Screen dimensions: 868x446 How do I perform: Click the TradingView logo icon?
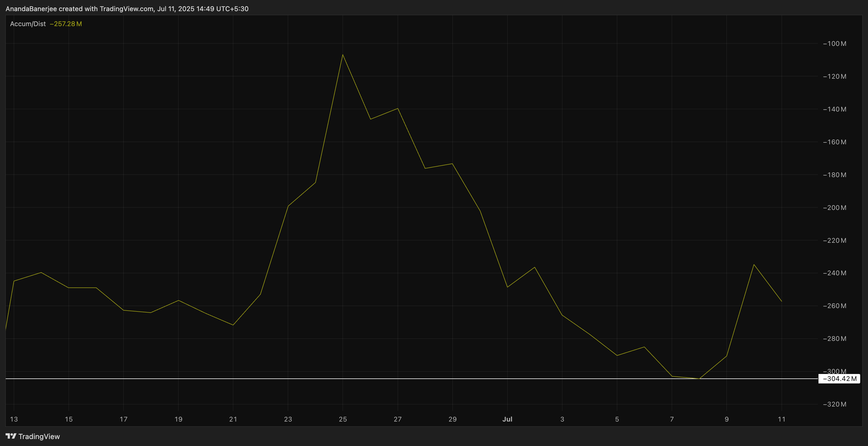click(11, 436)
